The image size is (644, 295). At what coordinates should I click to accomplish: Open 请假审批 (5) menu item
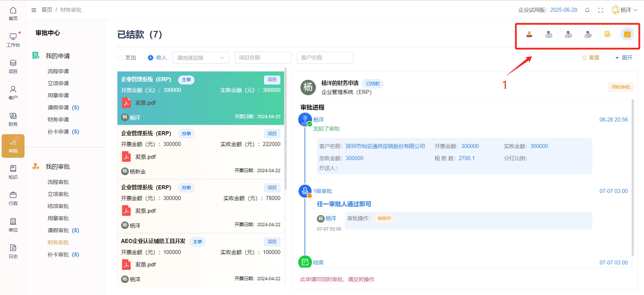pos(63,230)
